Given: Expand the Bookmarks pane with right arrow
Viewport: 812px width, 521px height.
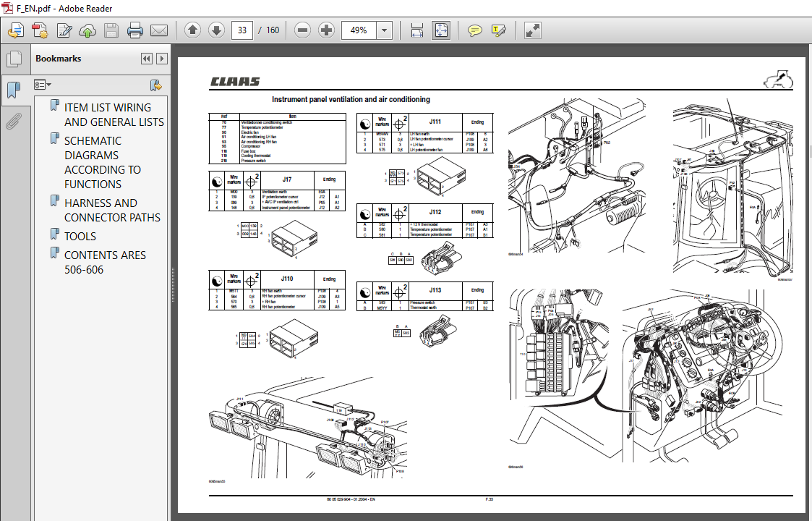Looking at the screenshot, I should (x=161, y=59).
